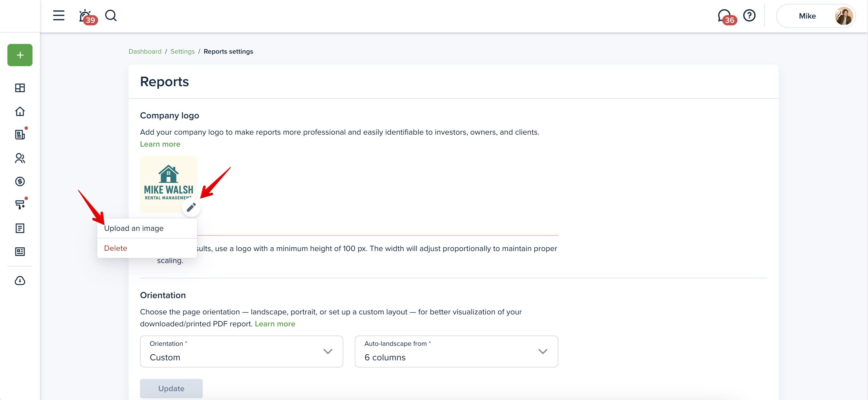Click the search magnifier icon
The height and width of the screenshot is (400, 868).
click(x=111, y=15)
